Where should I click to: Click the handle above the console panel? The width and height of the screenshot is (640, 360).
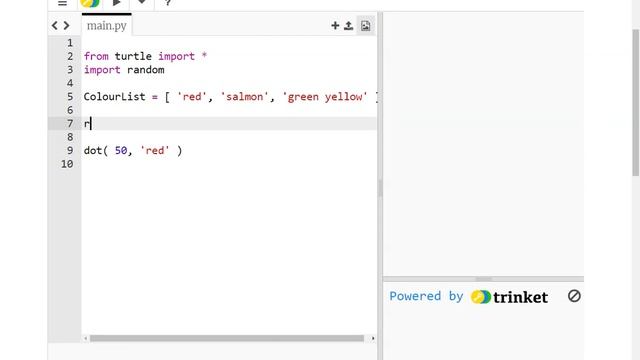(x=484, y=279)
